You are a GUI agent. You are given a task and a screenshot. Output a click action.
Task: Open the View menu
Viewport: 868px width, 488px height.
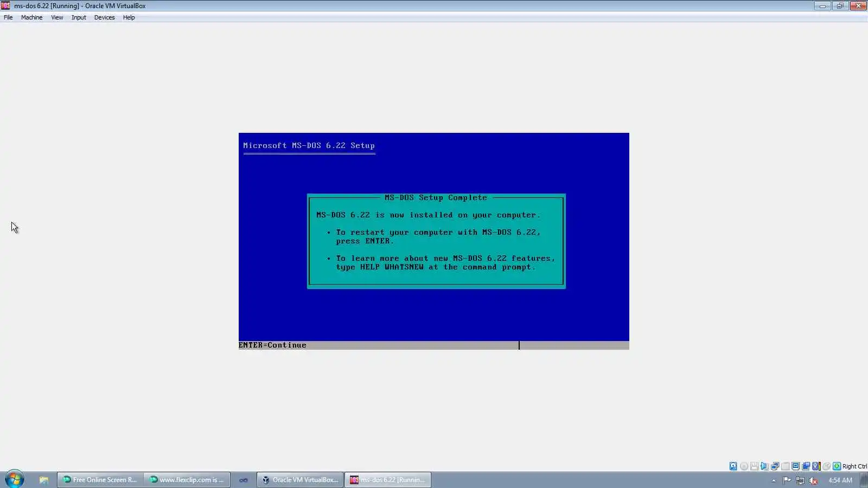click(x=57, y=17)
